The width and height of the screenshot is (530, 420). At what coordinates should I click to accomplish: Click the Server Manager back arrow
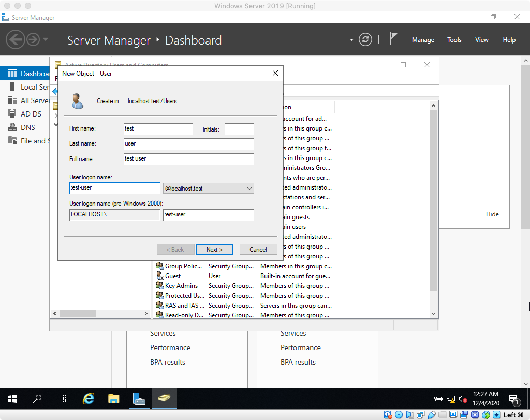15,39
